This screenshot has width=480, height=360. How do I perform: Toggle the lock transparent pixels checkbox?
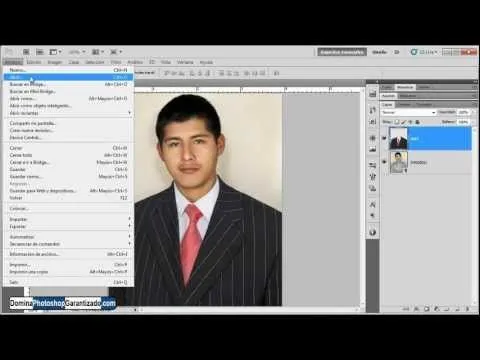click(397, 122)
